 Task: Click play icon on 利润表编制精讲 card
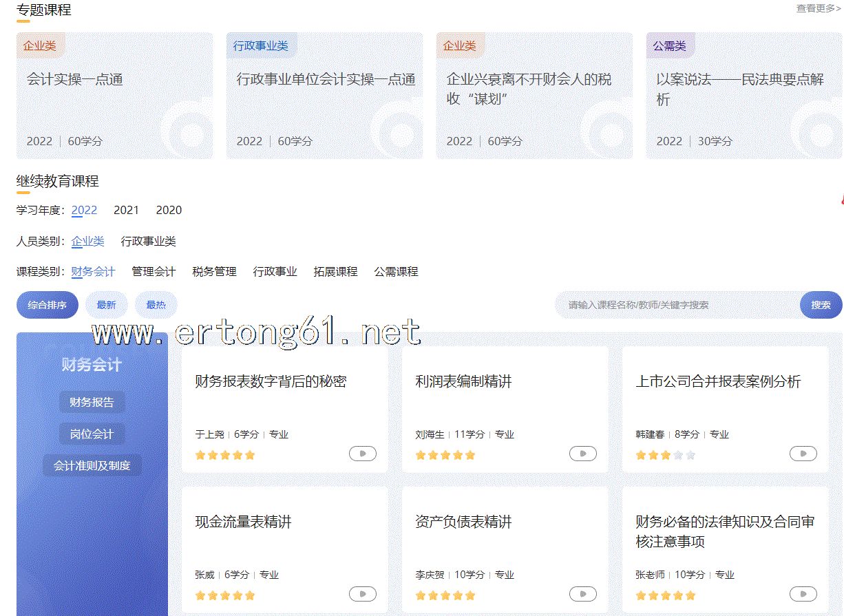[583, 454]
